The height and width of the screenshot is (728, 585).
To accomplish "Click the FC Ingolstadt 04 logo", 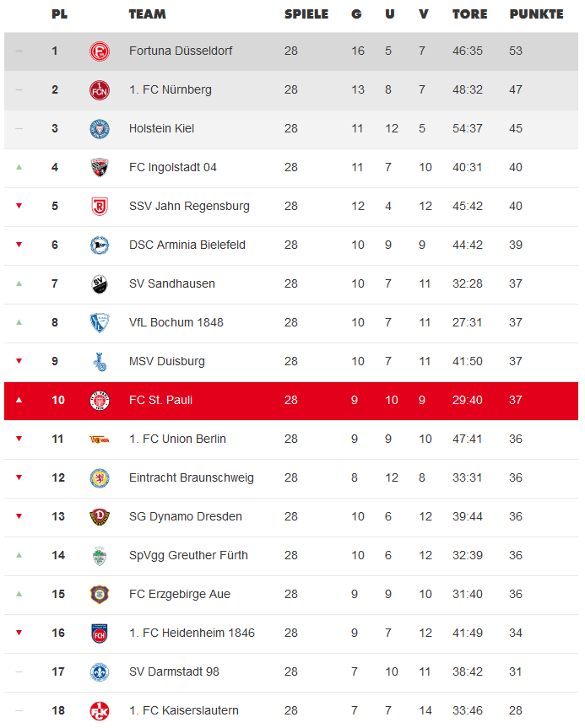I will (100, 168).
